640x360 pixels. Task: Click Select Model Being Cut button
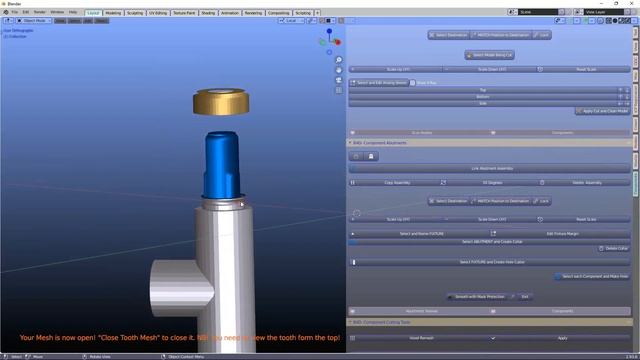(x=489, y=55)
